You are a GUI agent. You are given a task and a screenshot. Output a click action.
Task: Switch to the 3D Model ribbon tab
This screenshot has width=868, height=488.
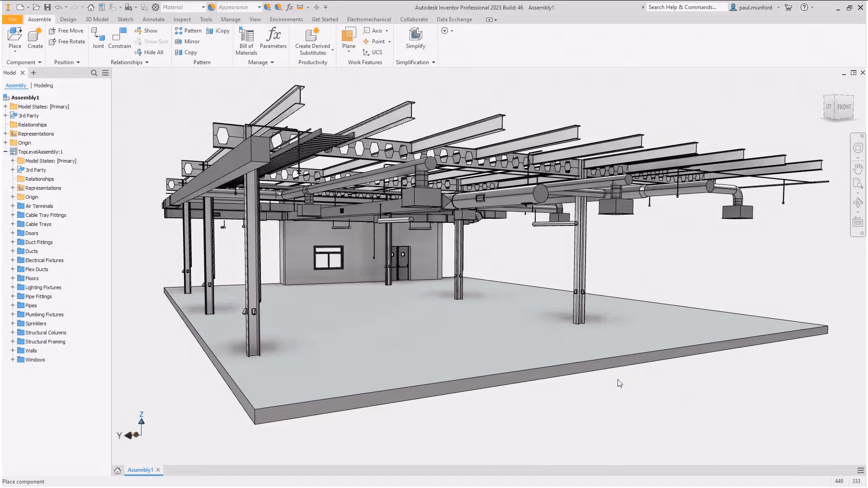[x=97, y=19]
